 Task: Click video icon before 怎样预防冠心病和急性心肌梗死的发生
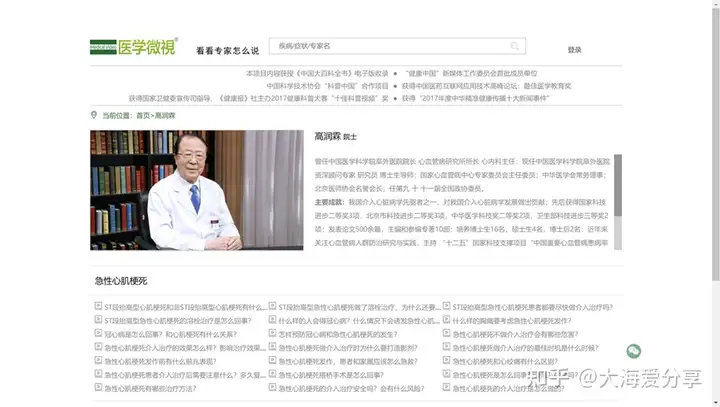tap(272, 333)
